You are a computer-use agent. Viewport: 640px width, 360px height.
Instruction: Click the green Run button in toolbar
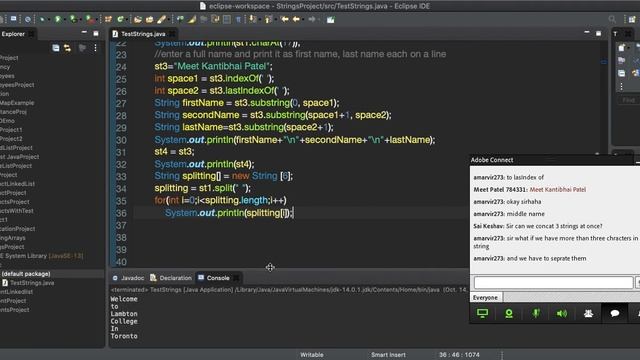[58, 19]
